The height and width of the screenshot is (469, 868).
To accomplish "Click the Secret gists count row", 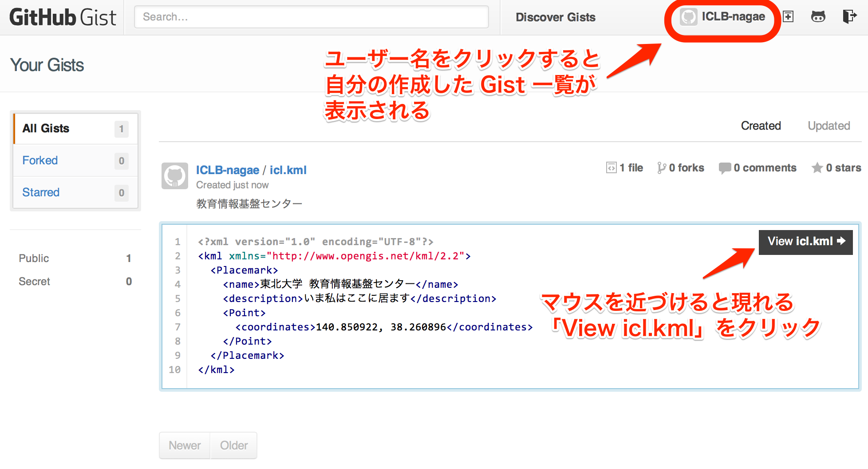I will pyautogui.click(x=75, y=281).
